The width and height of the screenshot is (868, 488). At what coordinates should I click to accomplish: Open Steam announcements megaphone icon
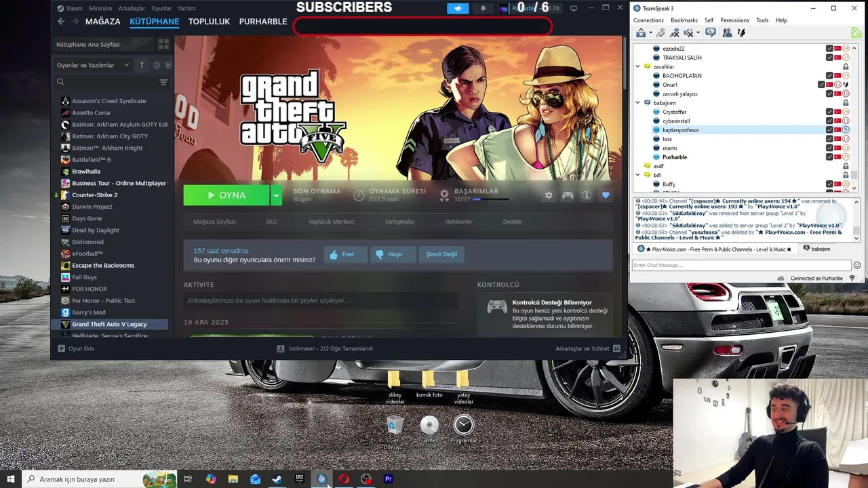coord(458,8)
